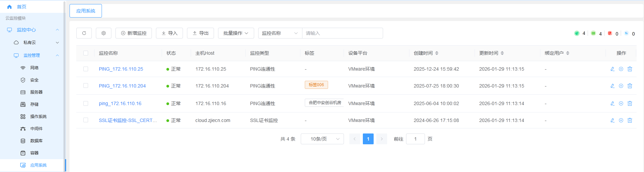This screenshot has height=172, width=644.
Task: Collapse the 监控管理 sidebar group
Action: pyautogui.click(x=57, y=55)
